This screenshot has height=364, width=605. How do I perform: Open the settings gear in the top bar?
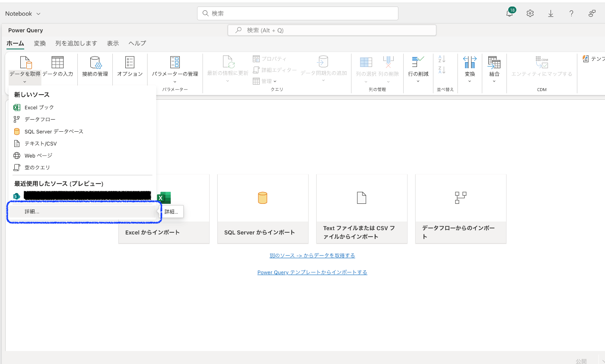[530, 13]
